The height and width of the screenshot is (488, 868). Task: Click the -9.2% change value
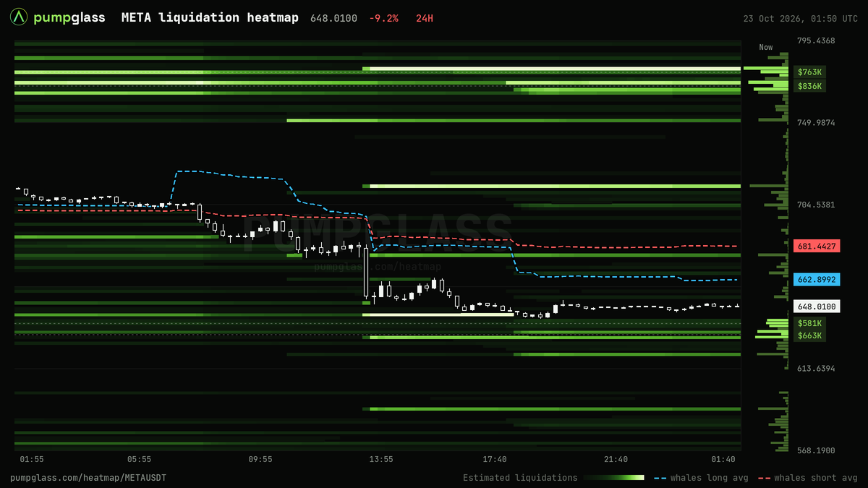click(x=383, y=18)
